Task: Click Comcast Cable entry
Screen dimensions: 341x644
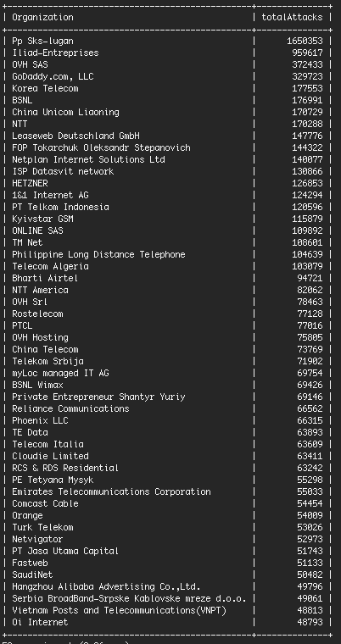Action: [x=45, y=504]
